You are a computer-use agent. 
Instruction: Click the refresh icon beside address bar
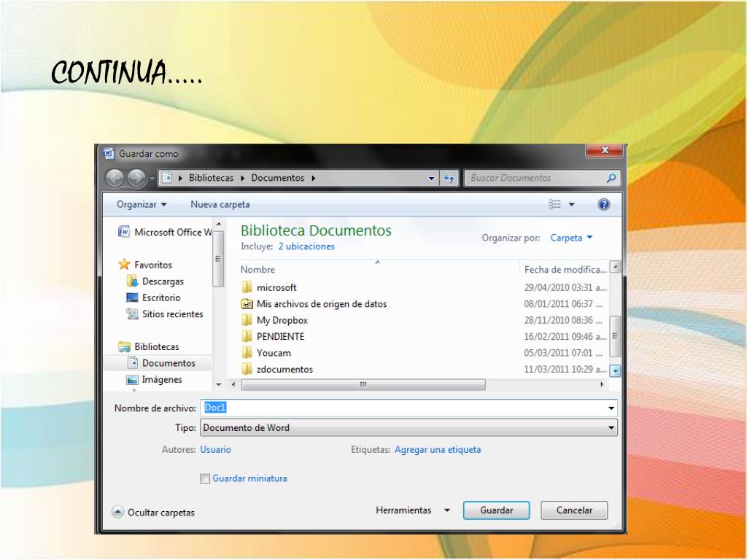(x=449, y=179)
